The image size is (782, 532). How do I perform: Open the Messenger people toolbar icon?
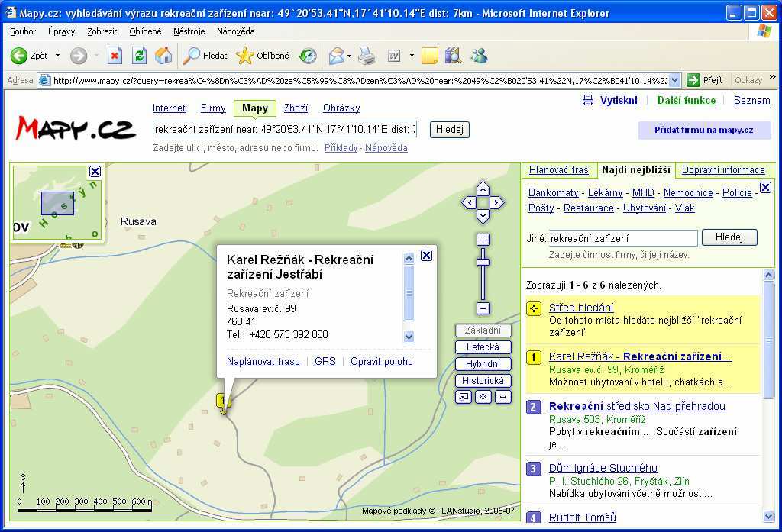click(x=480, y=56)
